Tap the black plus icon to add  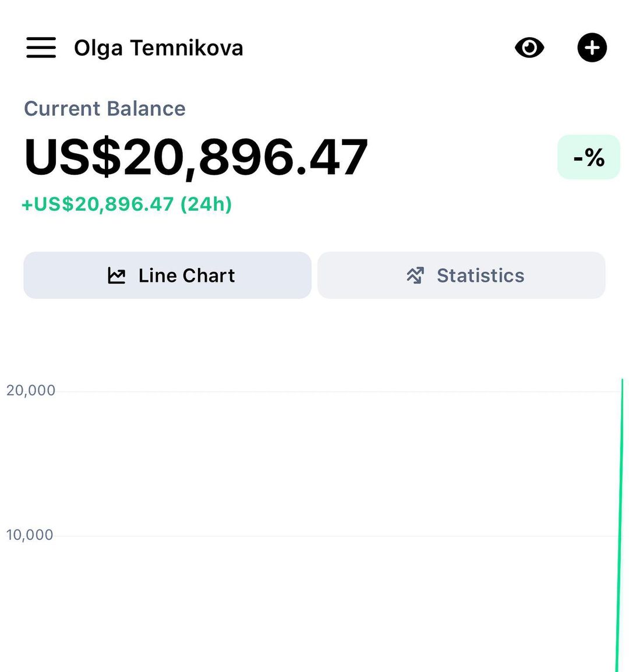pyautogui.click(x=592, y=48)
